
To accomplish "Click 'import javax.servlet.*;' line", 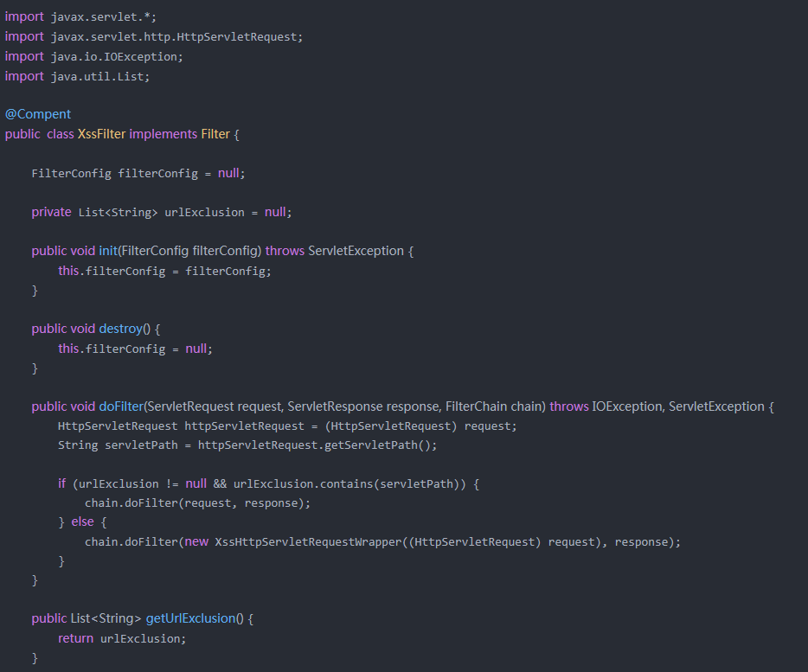I will click(x=80, y=17).
